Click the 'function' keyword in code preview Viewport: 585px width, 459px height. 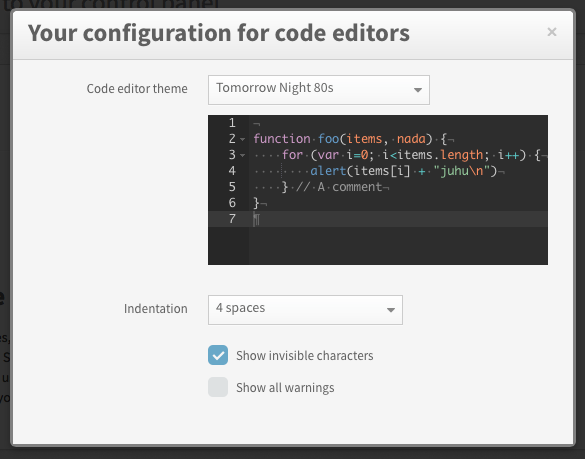click(x=282, y=139)
